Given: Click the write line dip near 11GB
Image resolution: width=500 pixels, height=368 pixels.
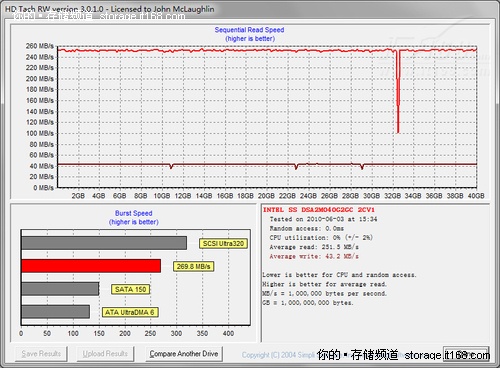Looking at the screenshot, I should coord(171,166).
